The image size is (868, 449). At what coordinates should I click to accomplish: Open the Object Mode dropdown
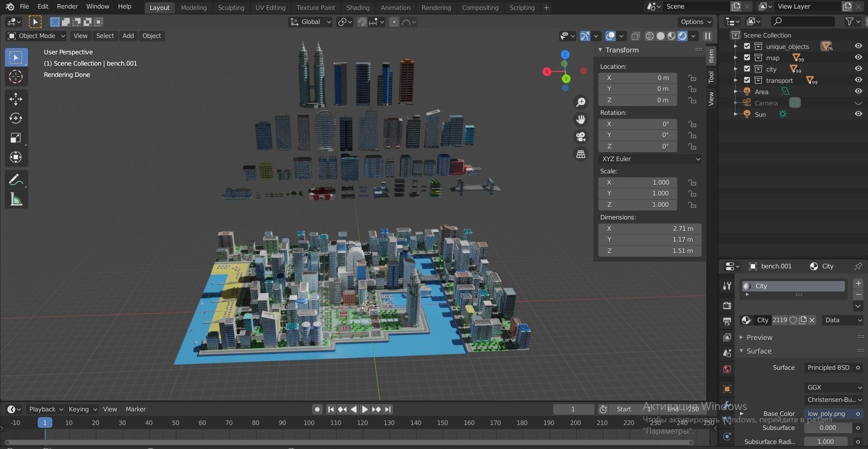click(x=36, y=36)
